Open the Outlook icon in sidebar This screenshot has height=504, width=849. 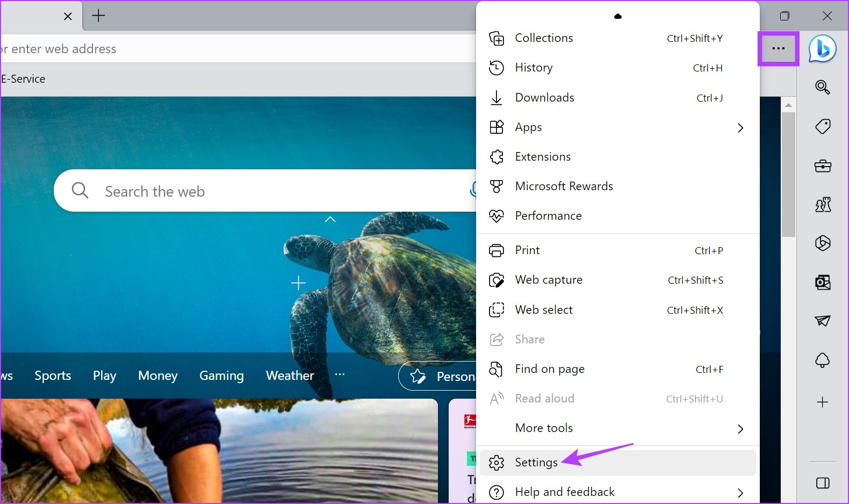[x=822, y=282]
